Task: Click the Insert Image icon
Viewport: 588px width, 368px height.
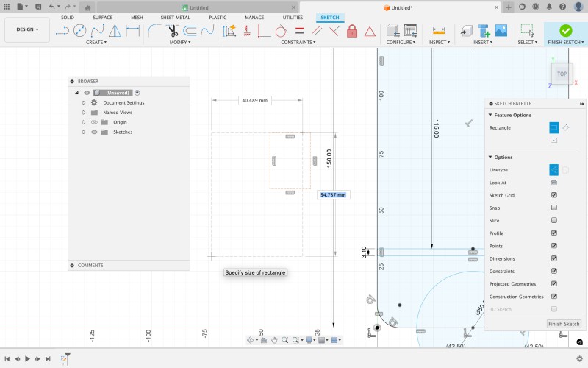Action: point(501,31)
